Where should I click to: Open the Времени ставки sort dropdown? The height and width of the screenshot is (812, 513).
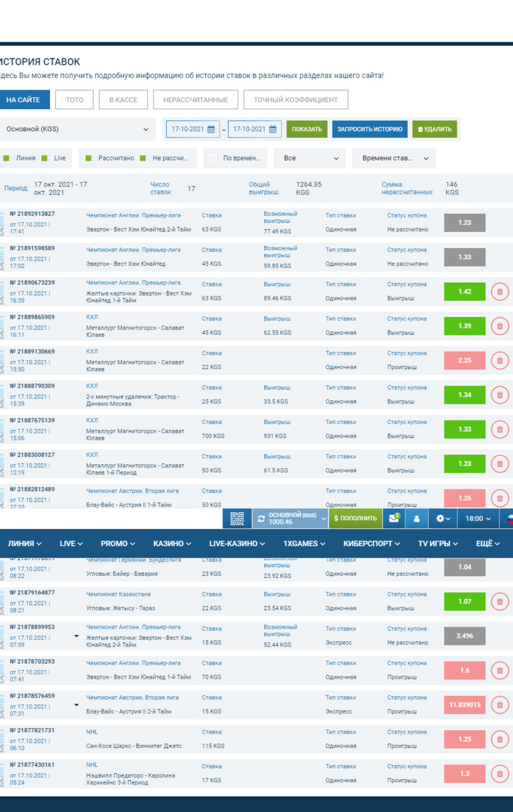[394, 158]
